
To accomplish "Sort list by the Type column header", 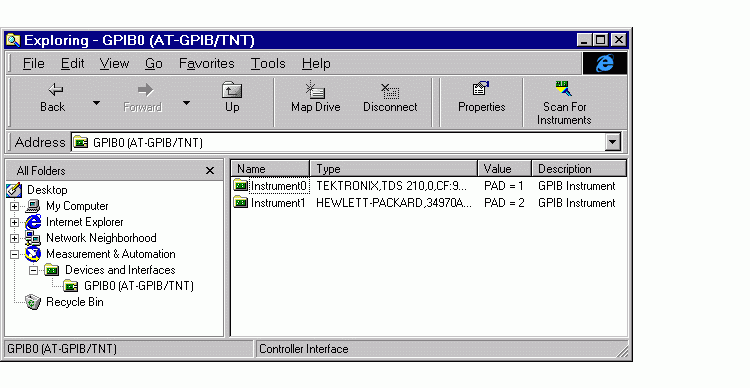I will (394, 169).
